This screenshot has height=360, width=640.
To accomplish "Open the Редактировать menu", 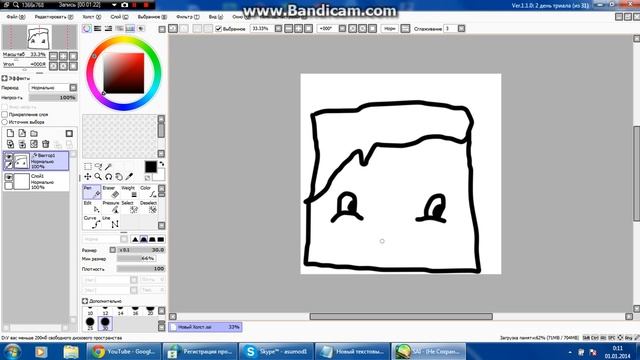I will (54, 17).
